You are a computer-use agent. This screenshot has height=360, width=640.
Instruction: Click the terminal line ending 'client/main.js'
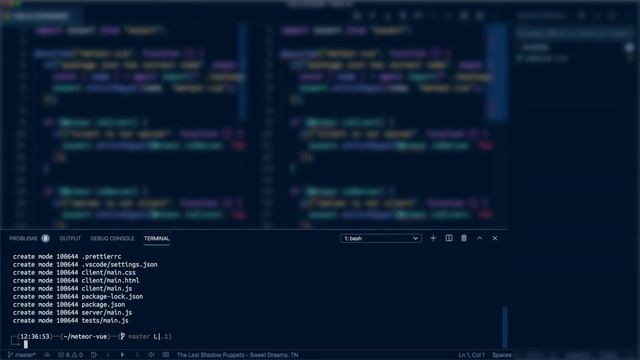coord(72,289)
